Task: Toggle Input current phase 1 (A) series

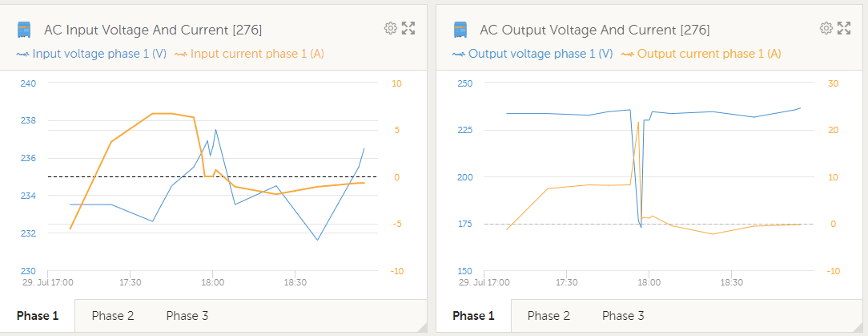Action: point(257,55)
